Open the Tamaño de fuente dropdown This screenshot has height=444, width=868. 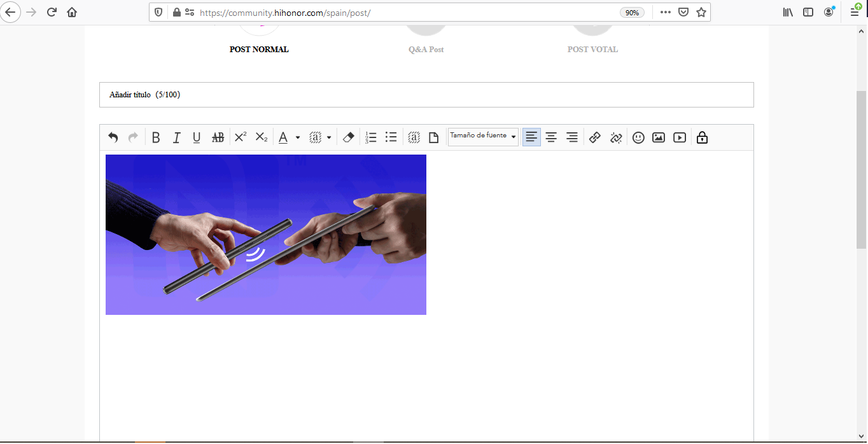click(x=483, y=136)
